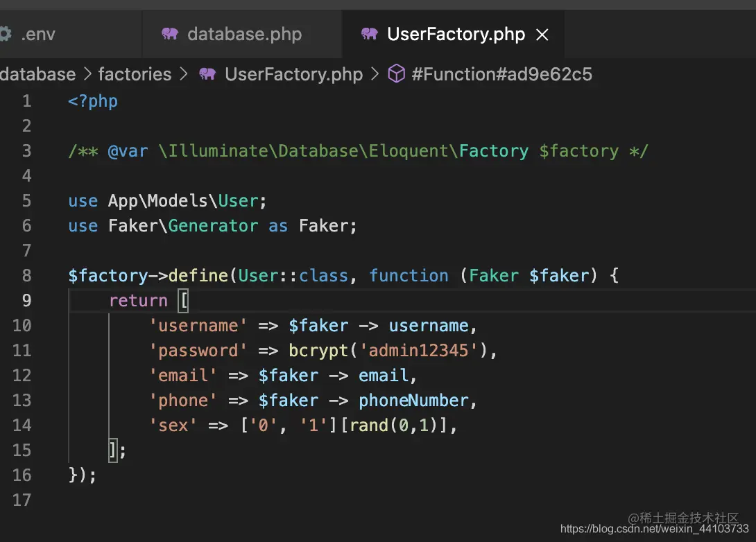756x542 pixels.
Task: Click the <?php opening tag
Action: coord(93,101)
